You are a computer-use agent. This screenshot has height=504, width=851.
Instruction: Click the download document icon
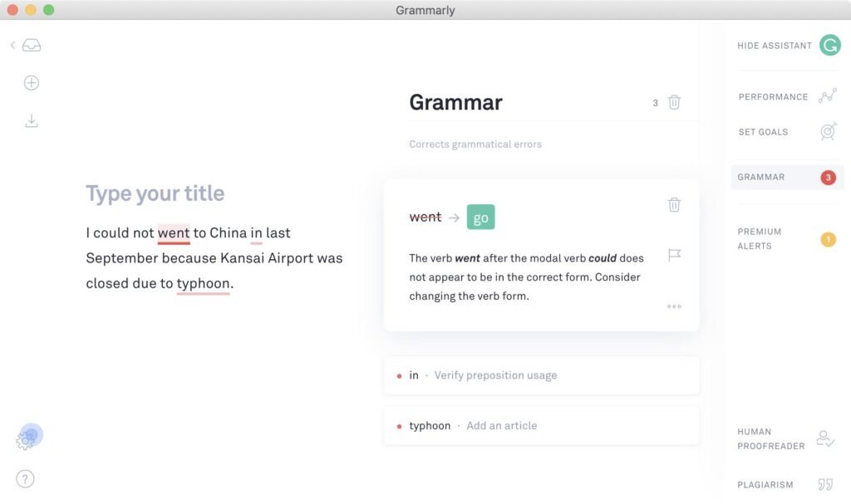tap(32, 120)
